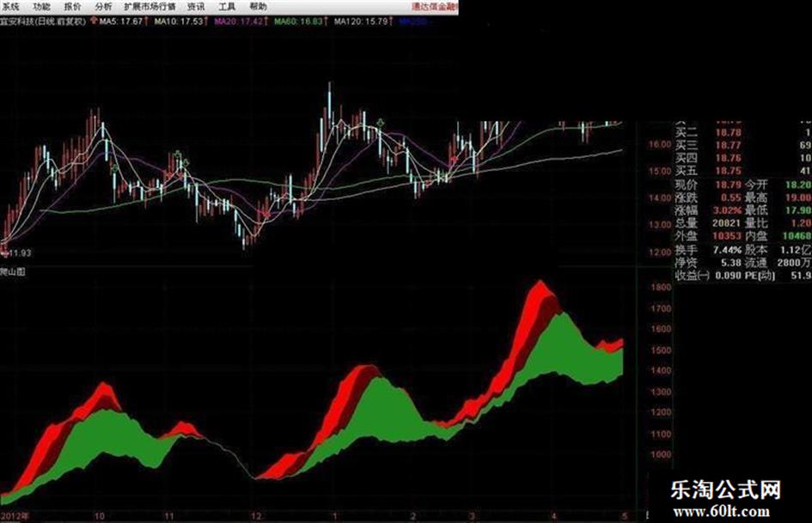The width and height of the screenshot is (812, 523).
Task: Click the 换手 value 7.44%
Action: [727, 250]
